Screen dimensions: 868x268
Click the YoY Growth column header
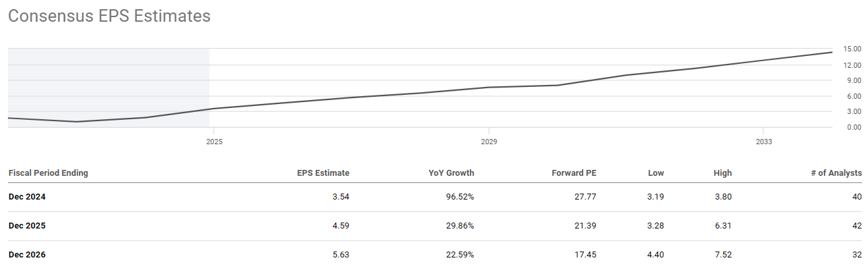point(451,173)
